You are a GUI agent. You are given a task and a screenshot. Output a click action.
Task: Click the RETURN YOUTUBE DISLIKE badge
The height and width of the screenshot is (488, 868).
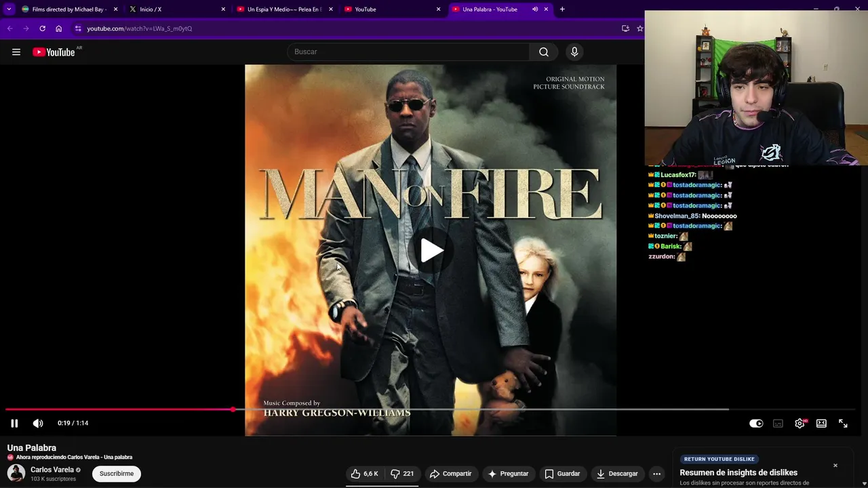coord(719,459)
